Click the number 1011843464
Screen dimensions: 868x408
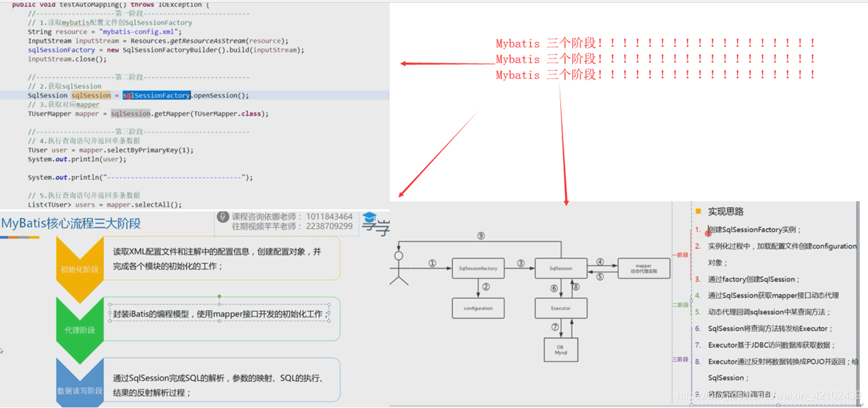click(x=329, y=217)
